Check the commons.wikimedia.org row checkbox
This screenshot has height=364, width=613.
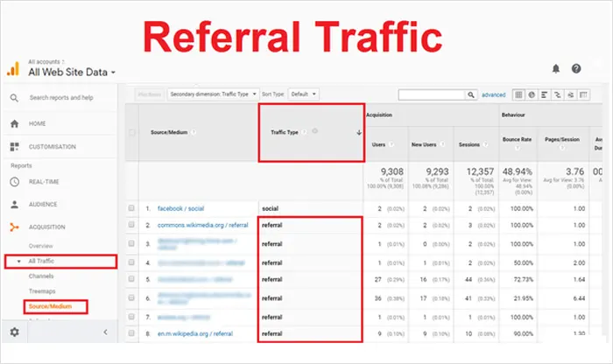pyautogui.click(x=131, y=225)
